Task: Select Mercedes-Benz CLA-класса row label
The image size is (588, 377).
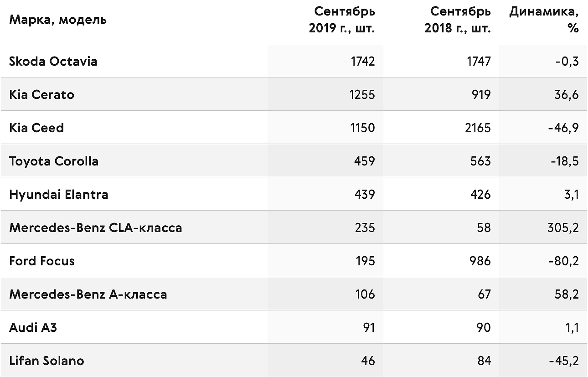Action: click(96, 227)
